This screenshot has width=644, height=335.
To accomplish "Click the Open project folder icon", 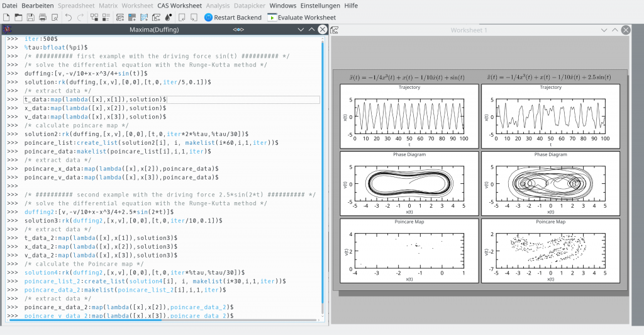I will 19,17.
